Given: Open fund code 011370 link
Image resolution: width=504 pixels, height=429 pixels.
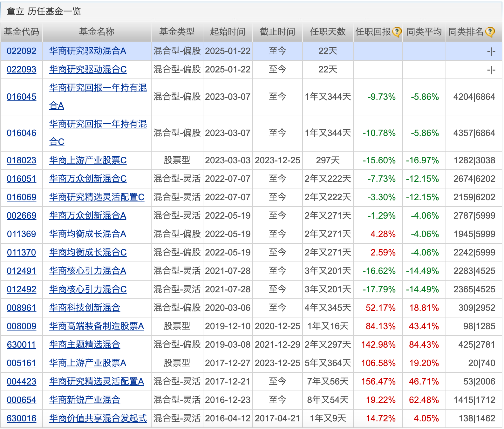Looking at the screenshot, I should coord(21,252).
